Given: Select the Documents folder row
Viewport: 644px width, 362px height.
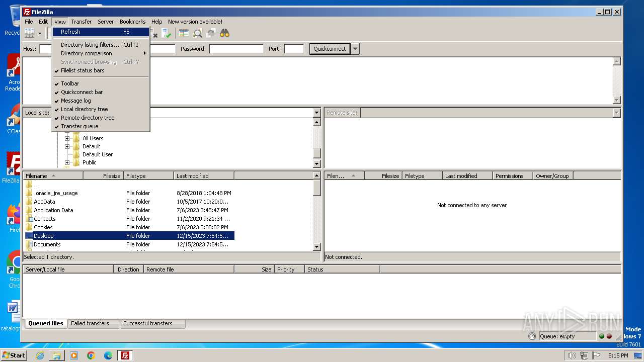Looking at the screenshot, I should (129, 244).
